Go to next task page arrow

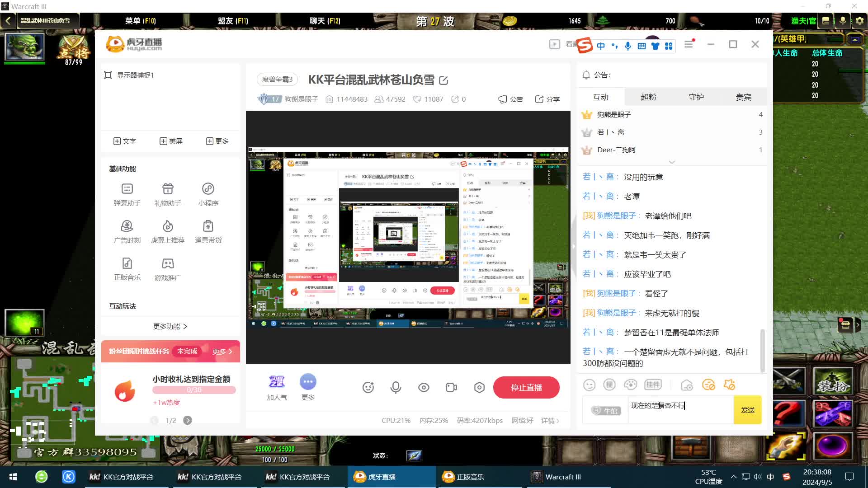(188, 420)
